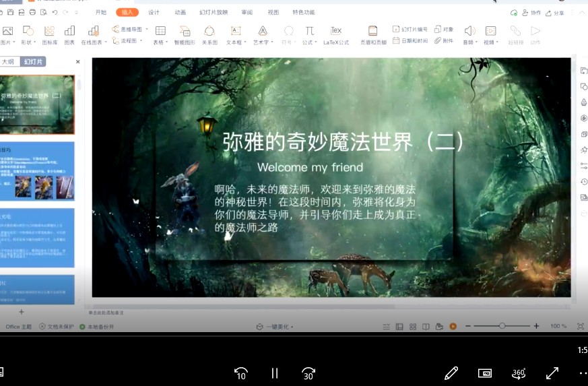Insert a 思维导图 mind map

click(x=127, y=29)
